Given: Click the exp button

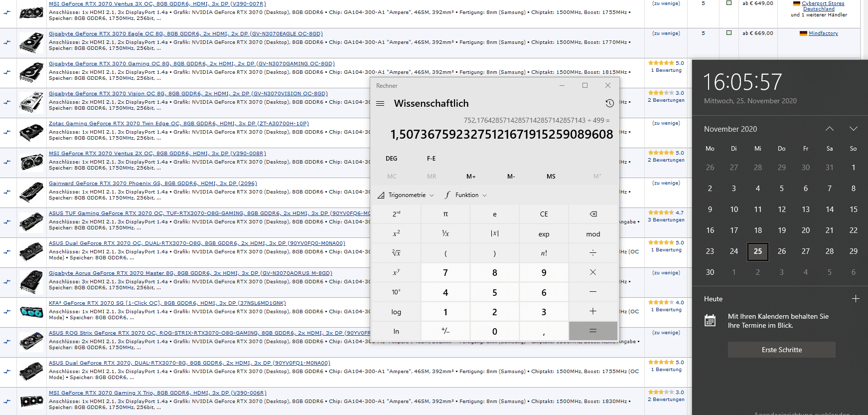Looking at the screenshot, I should [544, 233].
